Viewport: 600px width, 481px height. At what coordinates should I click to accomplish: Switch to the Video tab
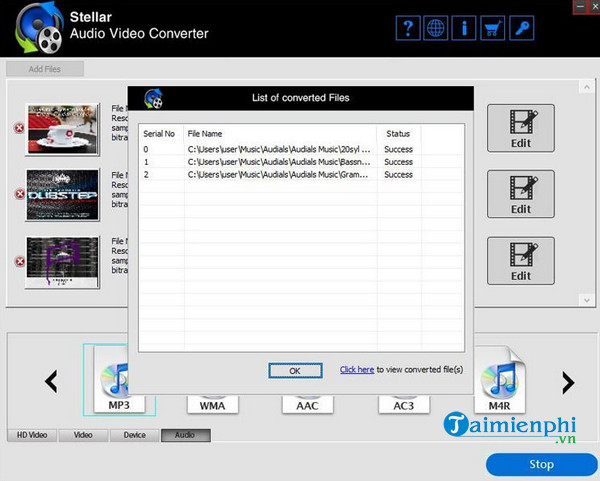[x=83, y=435]
